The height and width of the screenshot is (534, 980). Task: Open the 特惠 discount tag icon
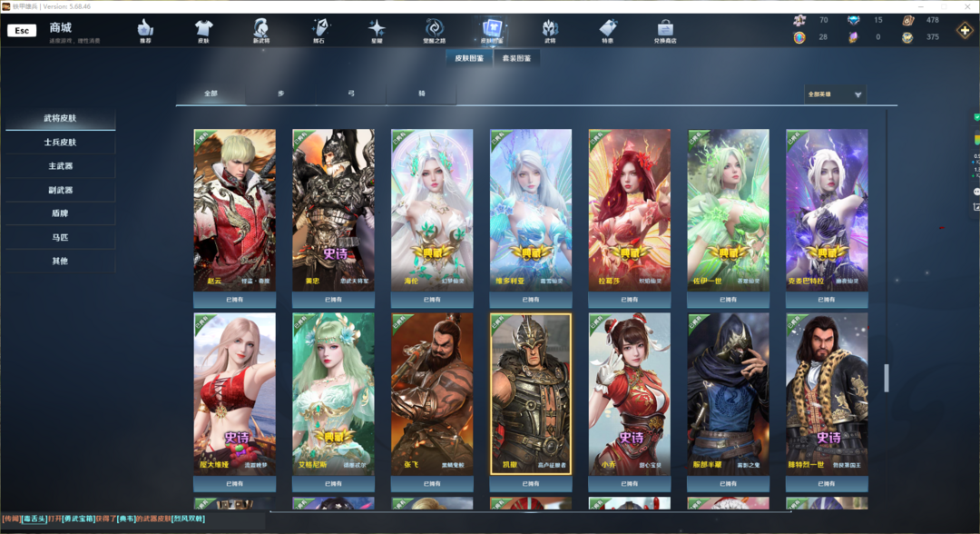(x=607, y=31)
